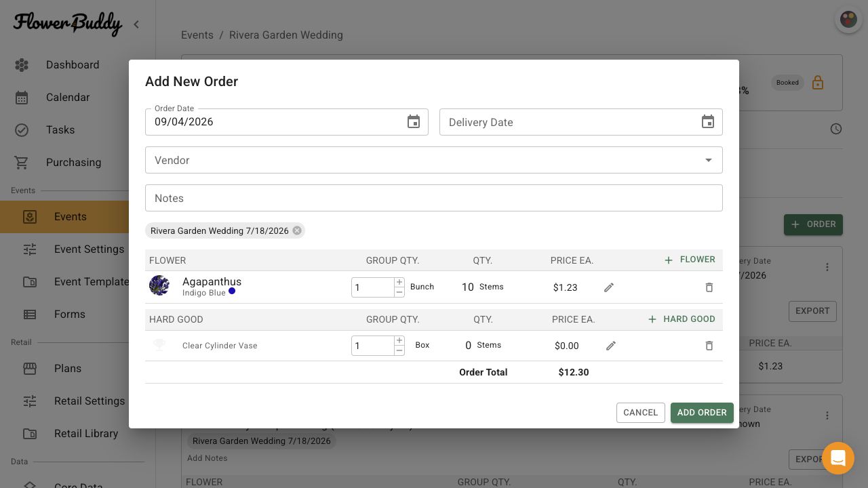Click the Events breadcrumb link
Image resolution: width=868 pixels, height=488 pixels.
(x=197, y=35)
